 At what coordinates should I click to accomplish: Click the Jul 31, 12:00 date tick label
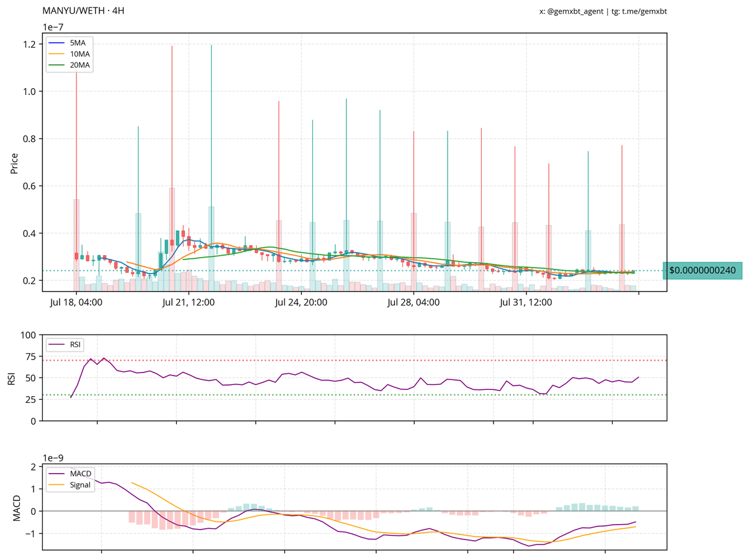point(526,303)
